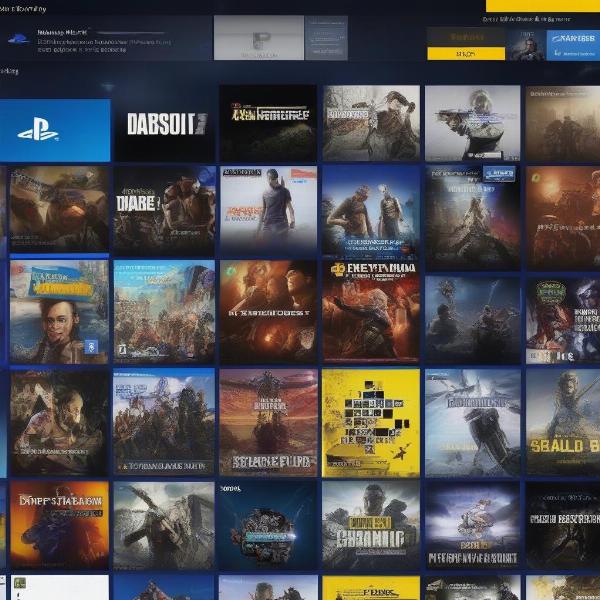Select the ponytail woman game tile
This screenshot has width=600, height=600.
(371, 123)
